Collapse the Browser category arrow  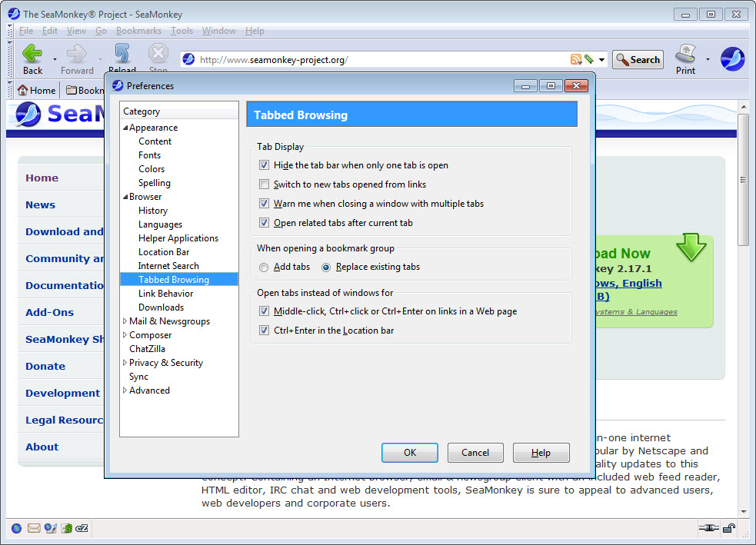[125, 197]
